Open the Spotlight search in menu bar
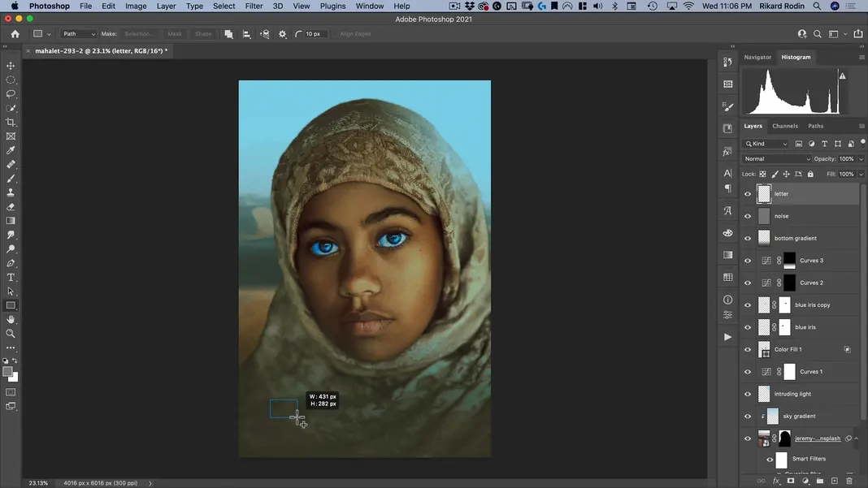Image resolution: width=868 pixels, height=488 pixels. point(817,6)
